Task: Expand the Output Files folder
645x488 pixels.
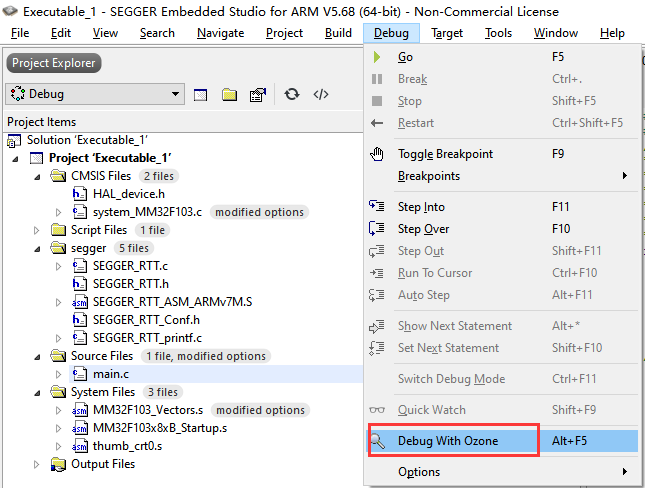Action: coord(37,464)
